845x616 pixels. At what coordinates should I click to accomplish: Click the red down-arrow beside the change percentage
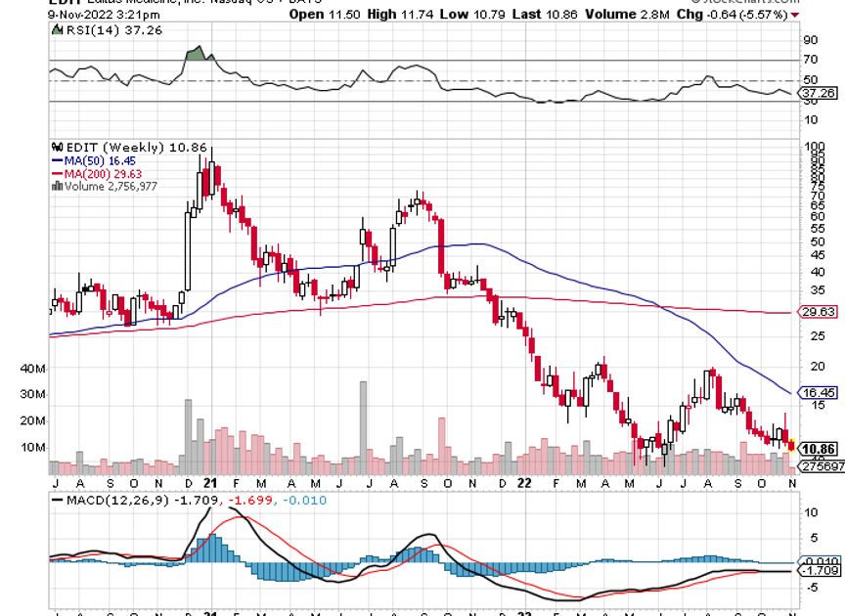[x=794, y=15]
